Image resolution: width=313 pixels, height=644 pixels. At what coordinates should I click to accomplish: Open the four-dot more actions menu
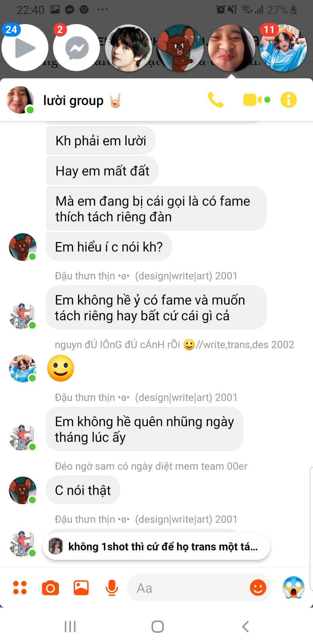pos(20,588)
